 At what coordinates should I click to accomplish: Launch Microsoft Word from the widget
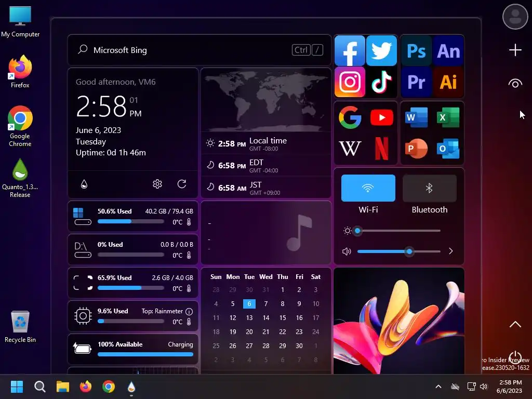[x=416, y=117]
